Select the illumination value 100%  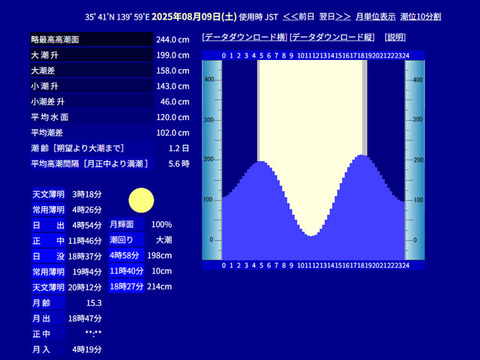[162, 224]
